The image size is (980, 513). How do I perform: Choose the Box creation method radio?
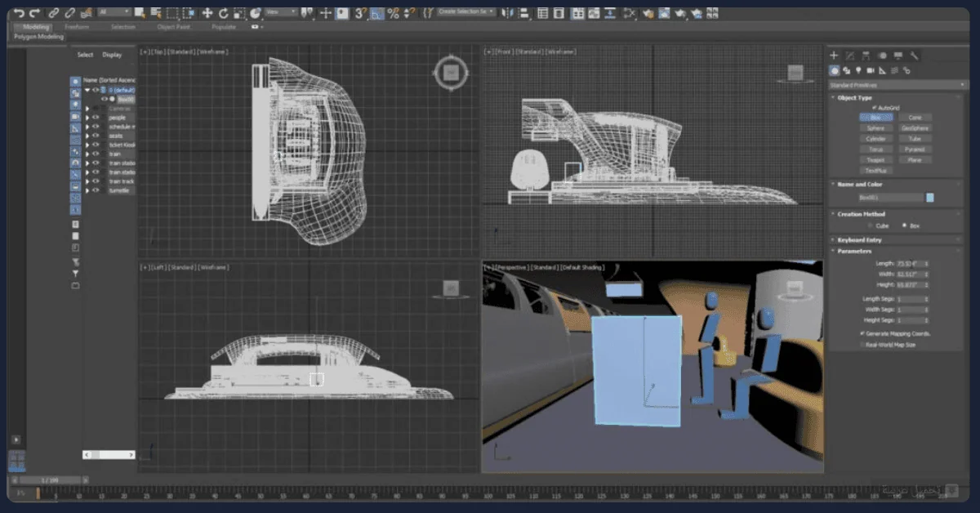pyautogui.click(x=903, y=225)
